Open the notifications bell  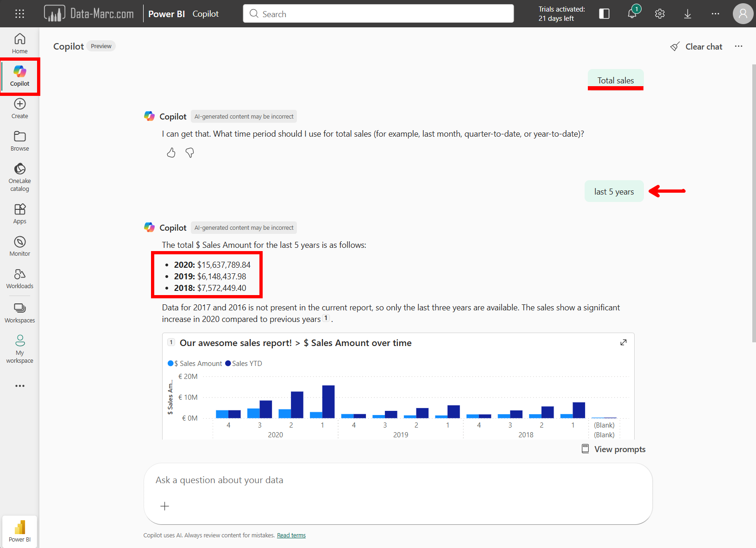tap(632, 13)
